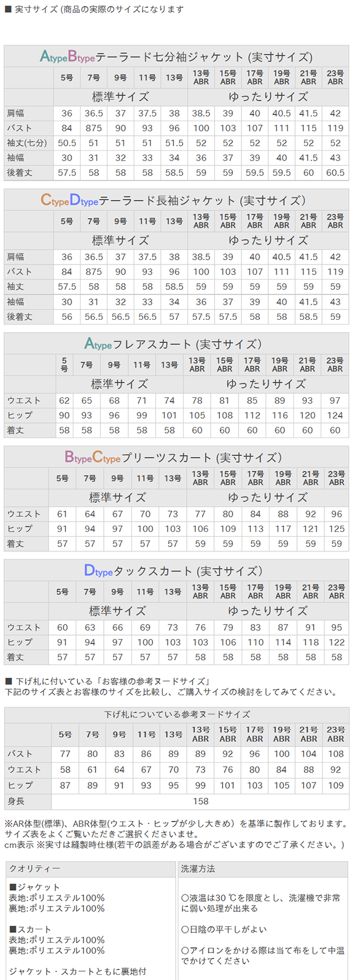Click the 17号 ABR header in 参考ヌードサイズ table
The image size is (350, 980).
(255, 734)
